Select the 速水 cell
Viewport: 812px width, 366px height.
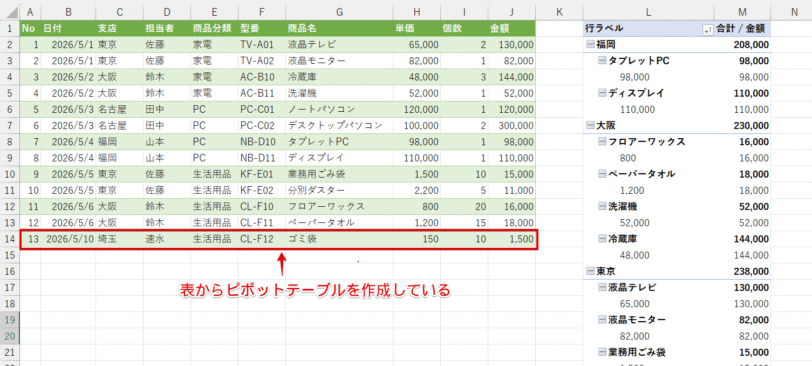pos(167,239)
